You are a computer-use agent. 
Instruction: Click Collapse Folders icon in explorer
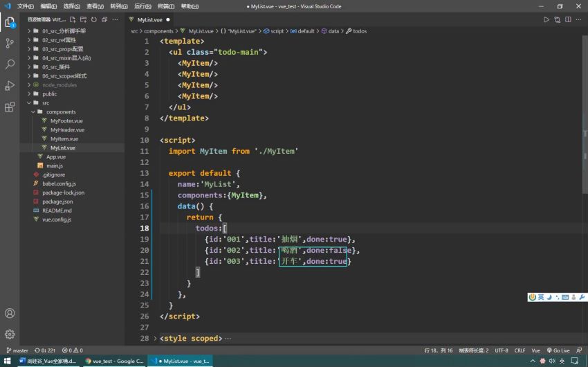104,19
